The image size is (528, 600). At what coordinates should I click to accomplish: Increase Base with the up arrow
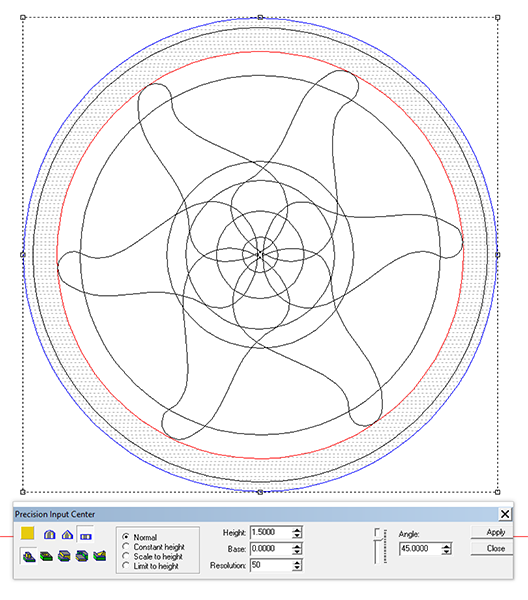[297, 546]
